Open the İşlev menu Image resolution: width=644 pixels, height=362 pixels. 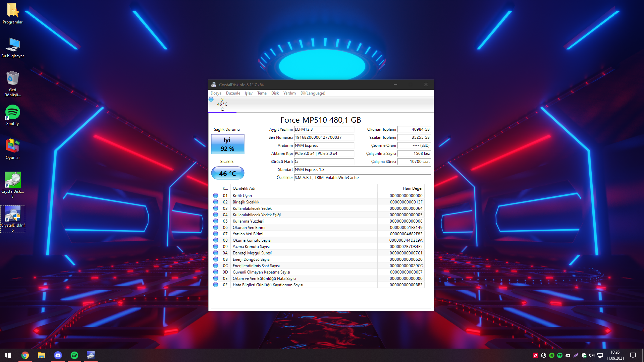[249, 93]
